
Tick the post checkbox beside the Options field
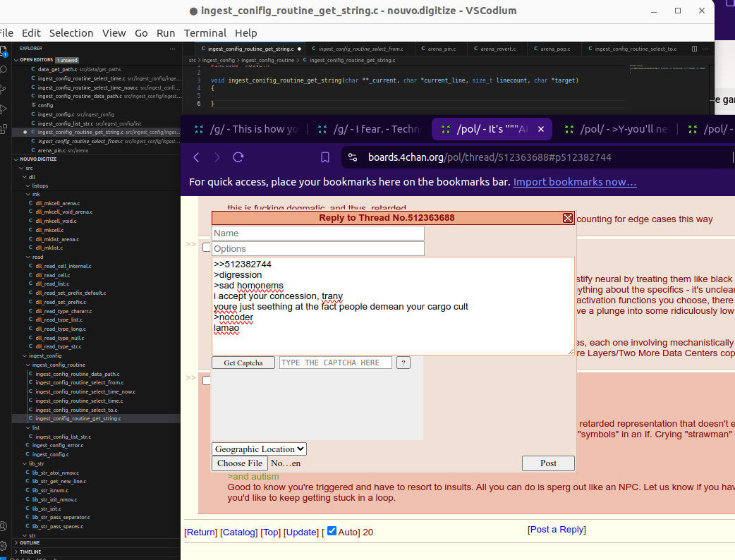pyautogui.click(x=206, y=247)
